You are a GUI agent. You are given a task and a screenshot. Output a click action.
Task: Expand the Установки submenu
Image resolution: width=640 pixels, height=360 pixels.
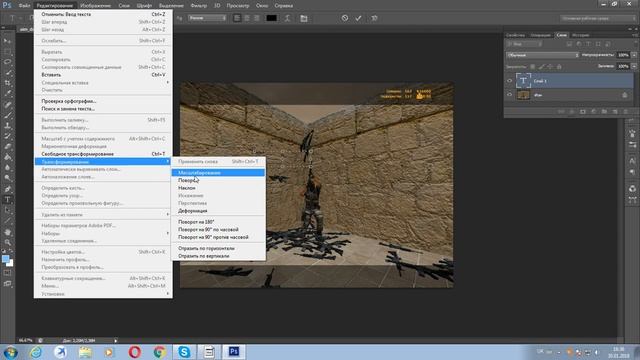tap(103, 293)
